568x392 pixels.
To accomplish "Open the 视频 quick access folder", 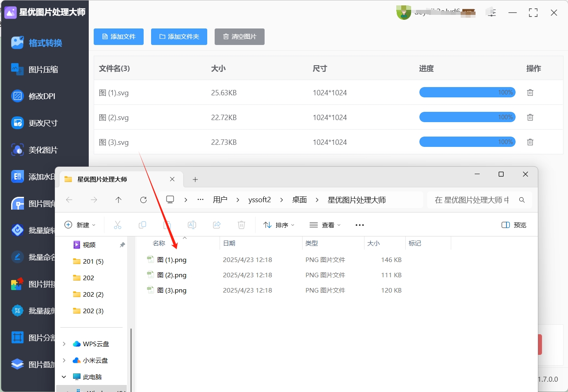I will pos(89,245).
